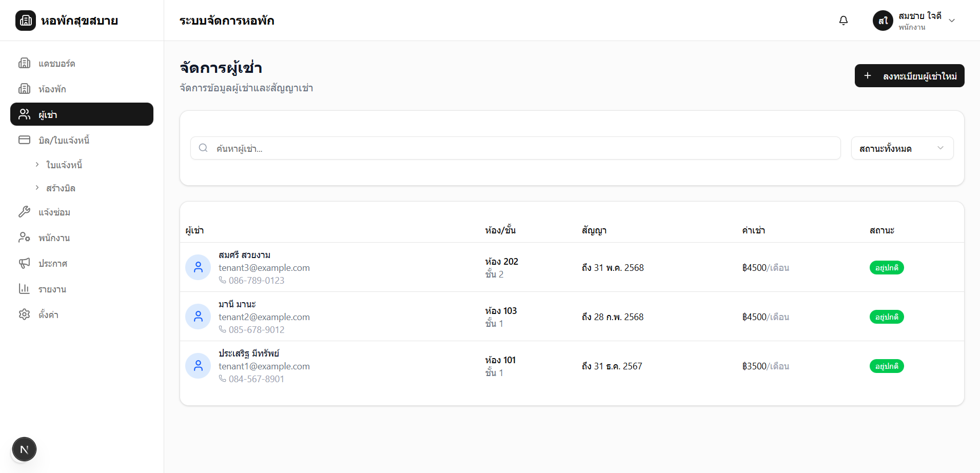Open the สถานะทั้งหมด status dropdown
The height and width of the screenshot is (473, 980).
coord(902,148)
